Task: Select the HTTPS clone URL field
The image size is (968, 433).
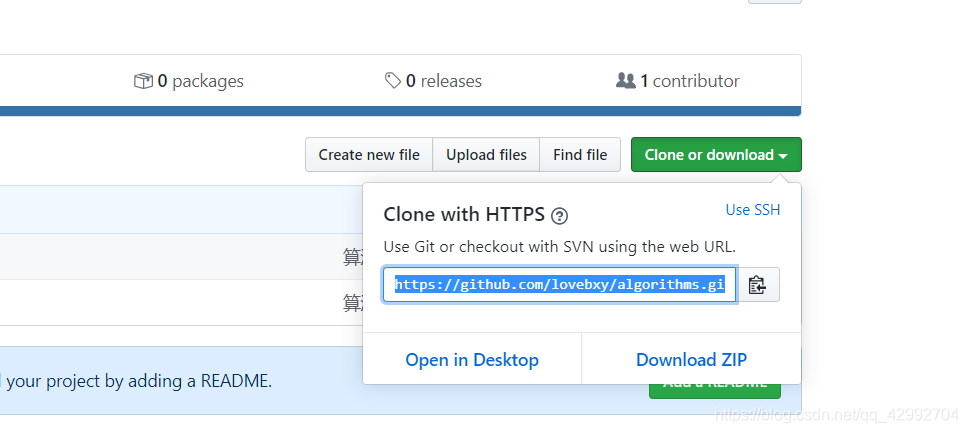Action: click(x=559, y=285)
